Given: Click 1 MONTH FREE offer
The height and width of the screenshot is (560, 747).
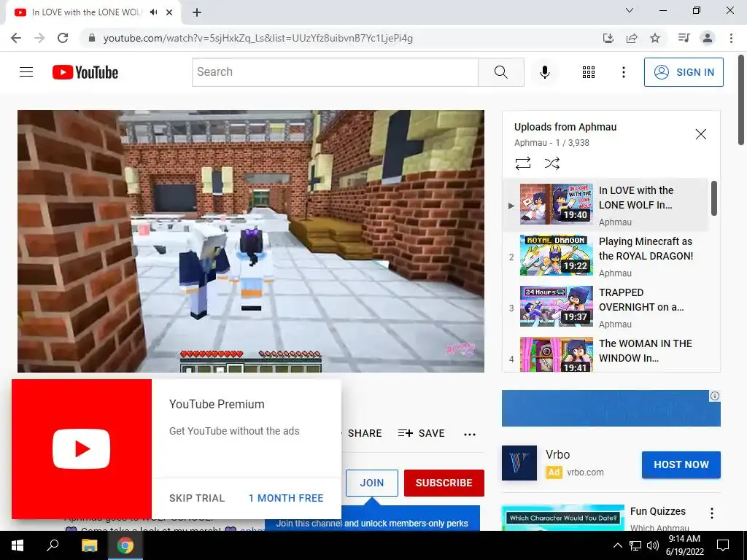Looking at the screenshot, I should click(286, 498).
